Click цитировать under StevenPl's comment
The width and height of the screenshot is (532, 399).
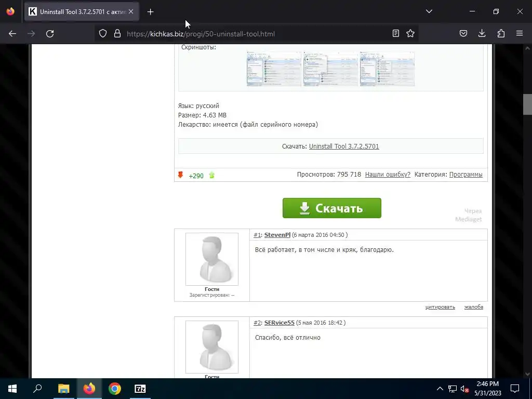(x=440, y=307)
